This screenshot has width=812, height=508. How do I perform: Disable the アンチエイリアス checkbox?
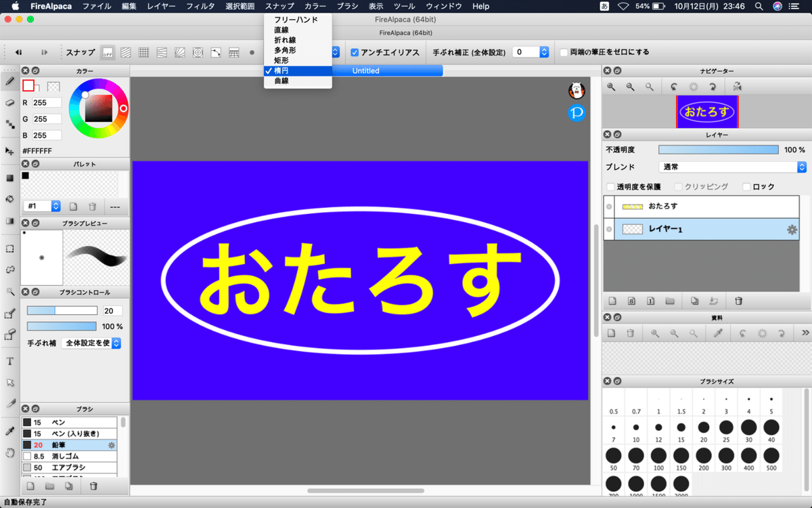click(x=353, y=52)
